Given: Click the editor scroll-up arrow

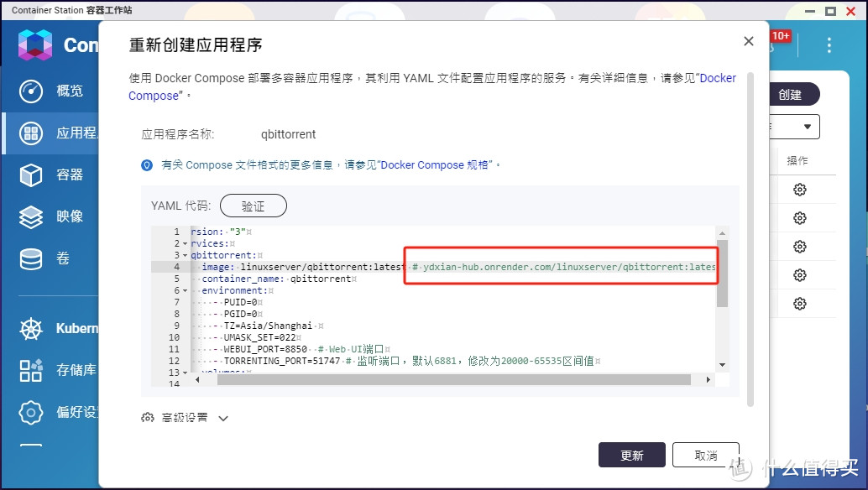Looking at the screenshot, I should pos(722,232).
